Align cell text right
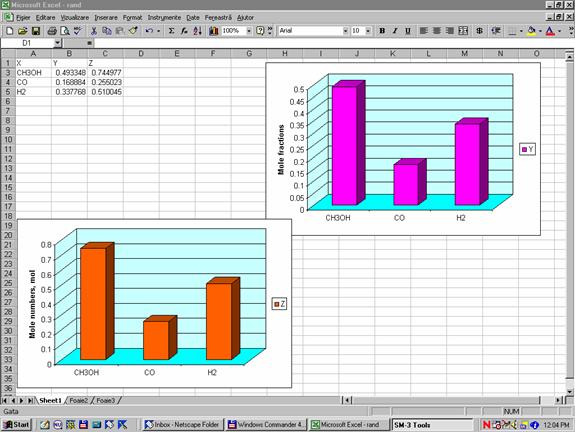Image resolution: width=575 pixels, height=432 pixels. pyautogui.click(x=450, y=31)
